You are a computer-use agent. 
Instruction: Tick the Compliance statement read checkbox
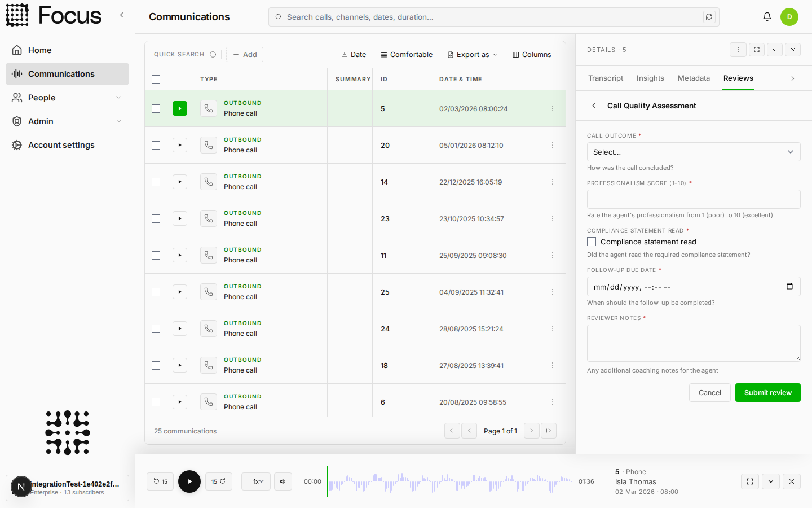592,242
